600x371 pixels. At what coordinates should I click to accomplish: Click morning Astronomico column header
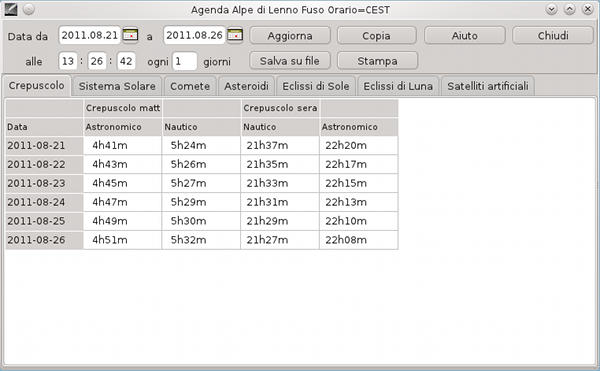click(x=123, y=127)
